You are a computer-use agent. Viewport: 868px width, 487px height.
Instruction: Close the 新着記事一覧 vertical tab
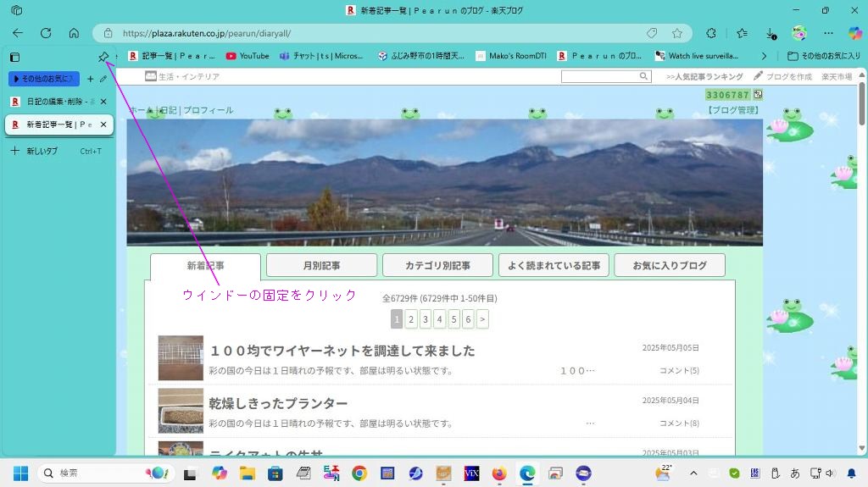[x=103, y=125]
